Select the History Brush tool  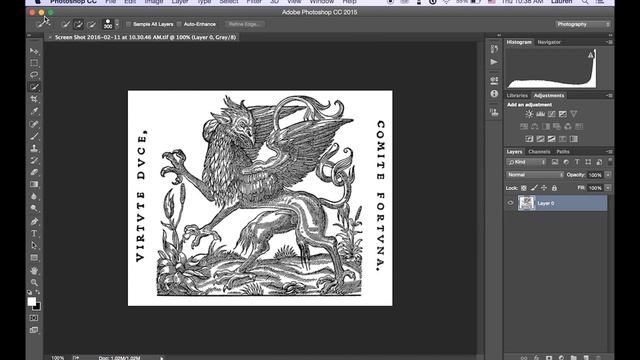[34, 160]
